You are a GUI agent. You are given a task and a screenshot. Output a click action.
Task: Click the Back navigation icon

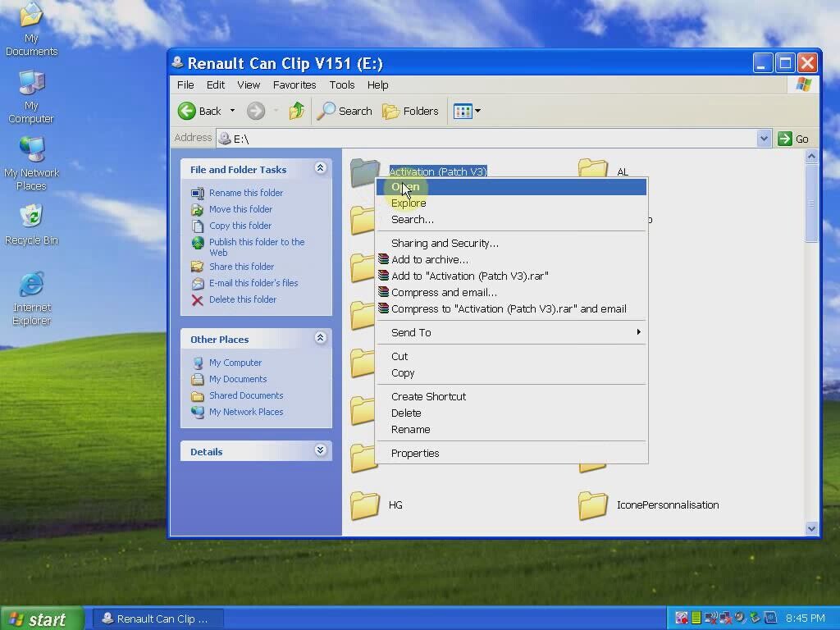[x=187, y=111]
